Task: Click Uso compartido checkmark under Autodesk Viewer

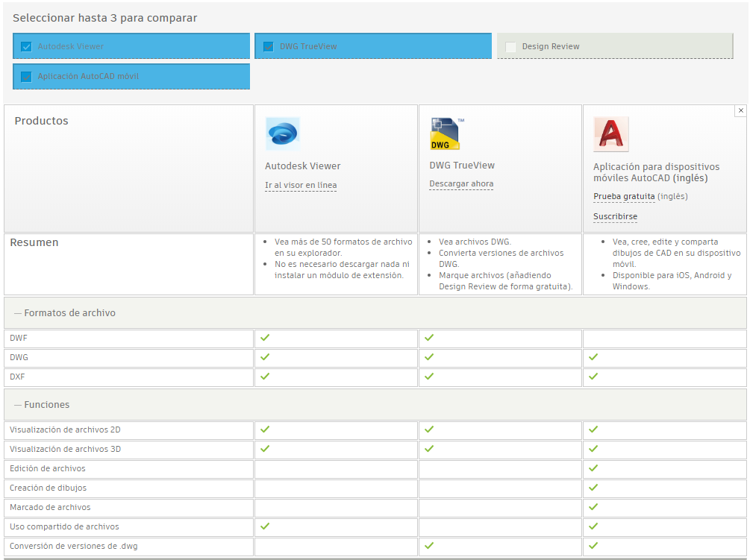Action: click(x=265, y=526)
